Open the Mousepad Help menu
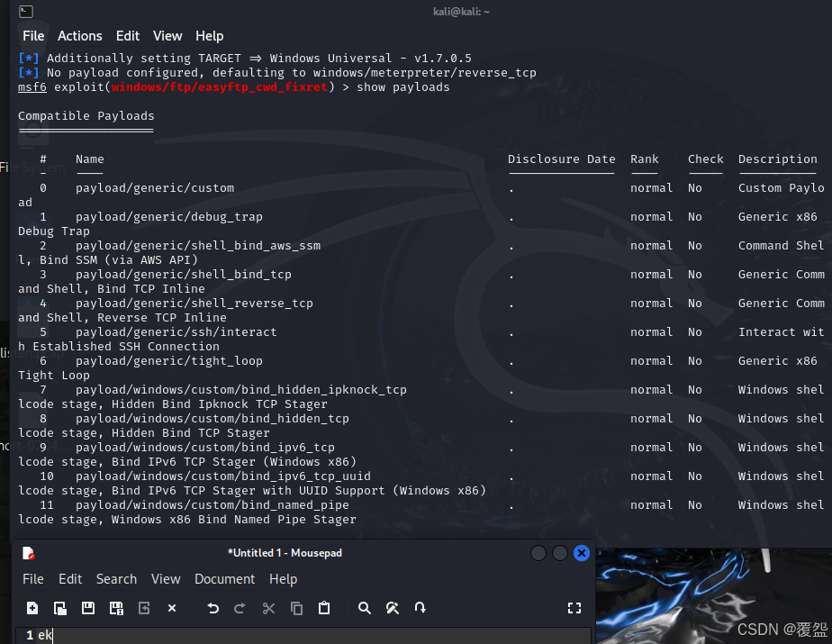The image size is (832, 644). coord(283,578)
